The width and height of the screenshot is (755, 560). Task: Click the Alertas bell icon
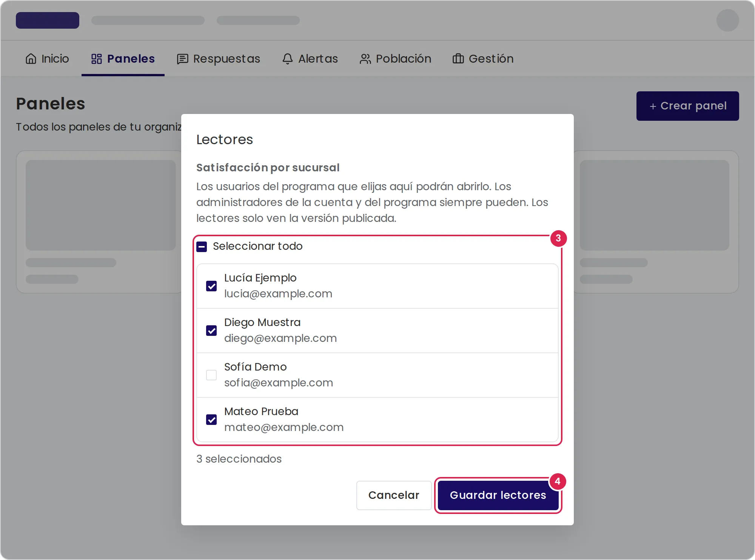[288, 59]
